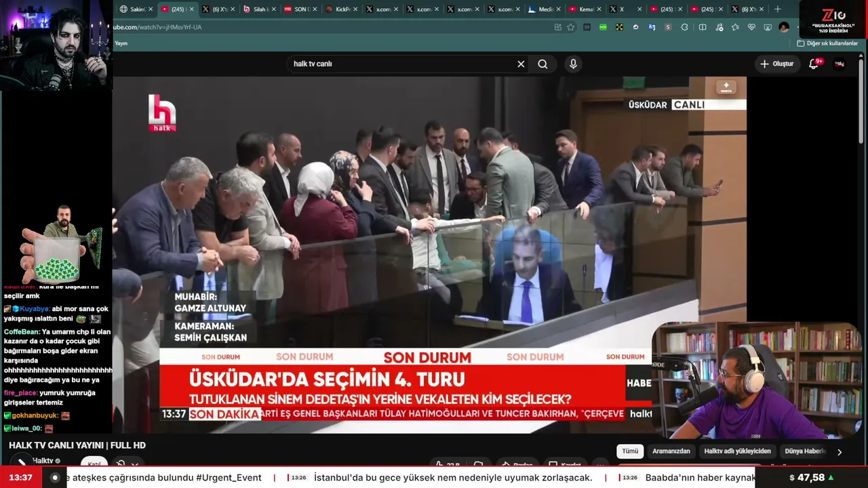This screenshot has width=868, height=488.
Task: Click the ticker record circle icon
Action: (55, 478)
